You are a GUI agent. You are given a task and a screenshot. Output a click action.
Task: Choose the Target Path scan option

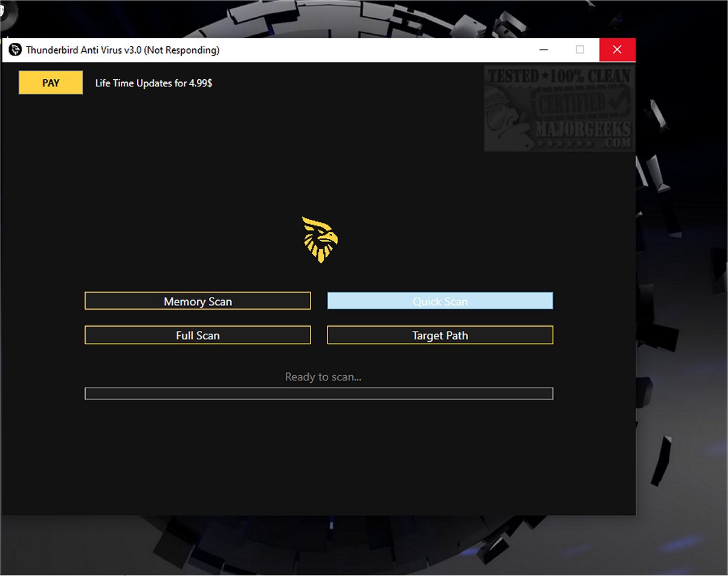coord(440,335)
